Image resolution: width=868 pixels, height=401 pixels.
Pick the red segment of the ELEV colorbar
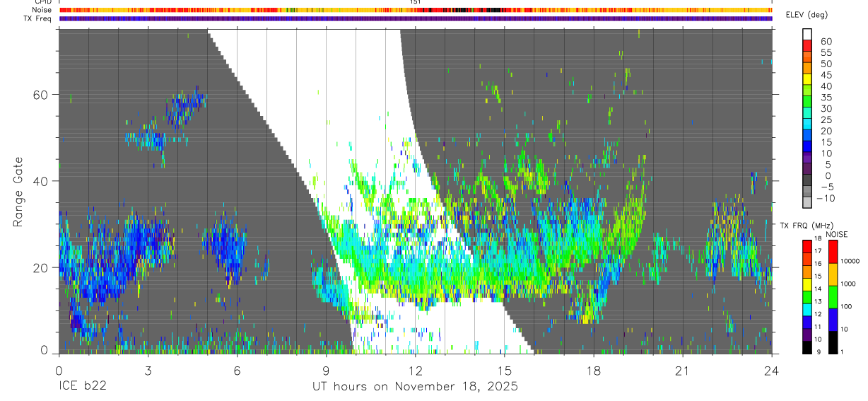click(x=807, y=45)
